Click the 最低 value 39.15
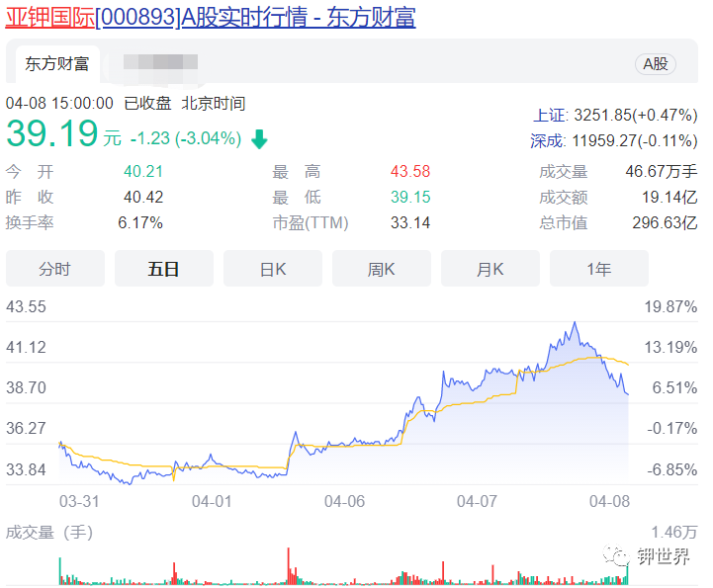 tap(410, 197)
